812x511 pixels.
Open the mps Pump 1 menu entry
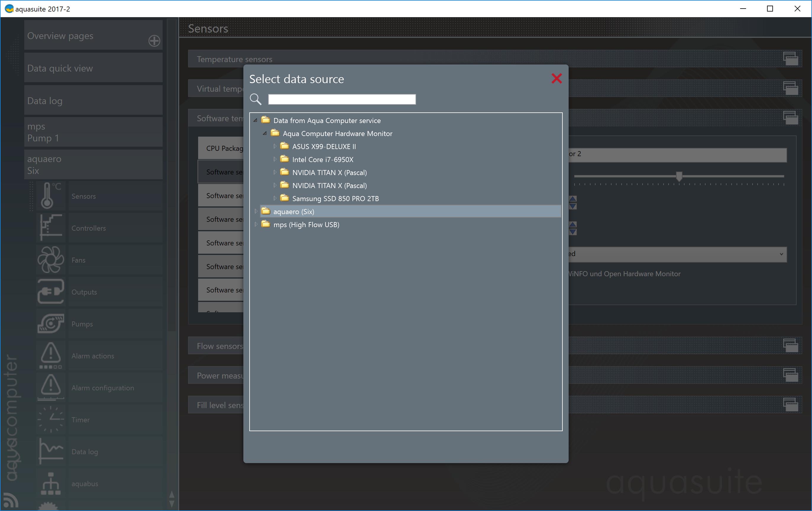(93, 132)
